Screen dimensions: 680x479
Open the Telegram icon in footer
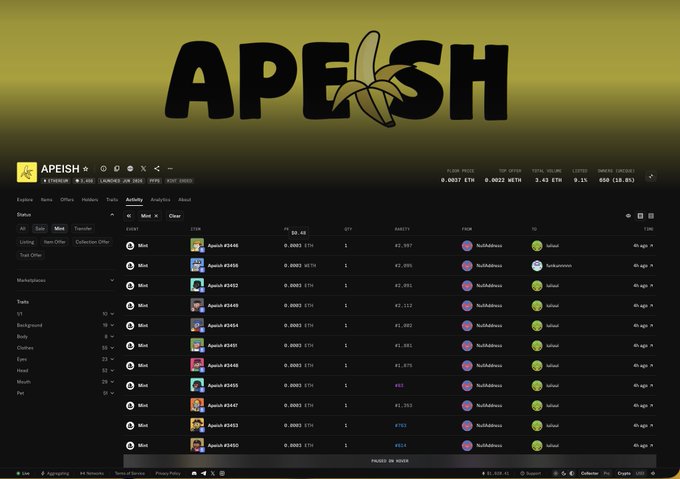point(203,473)
